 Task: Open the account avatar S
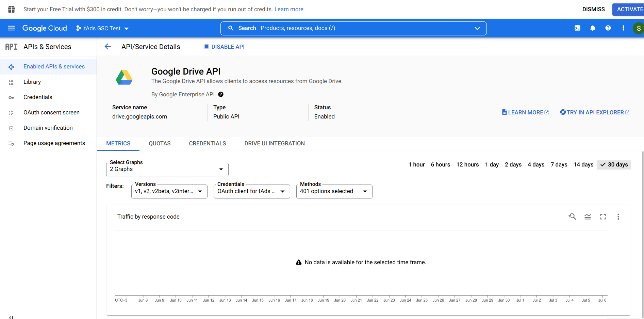point(638,28)
